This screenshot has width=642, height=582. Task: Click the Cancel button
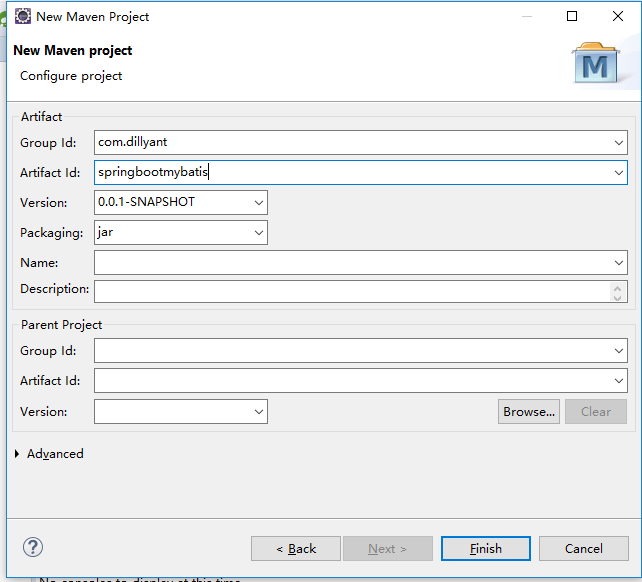[x=583, y=548]
